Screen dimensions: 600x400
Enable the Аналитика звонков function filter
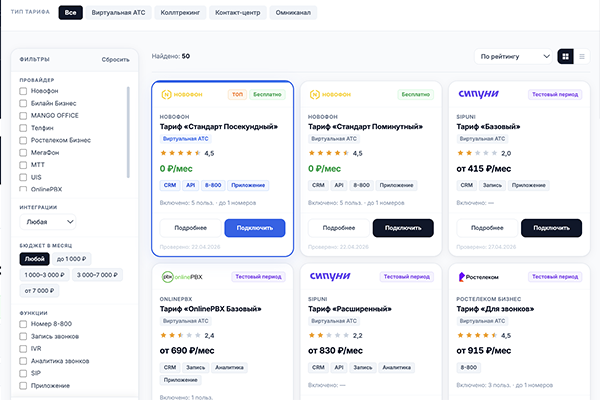click(x=23, y=361)
